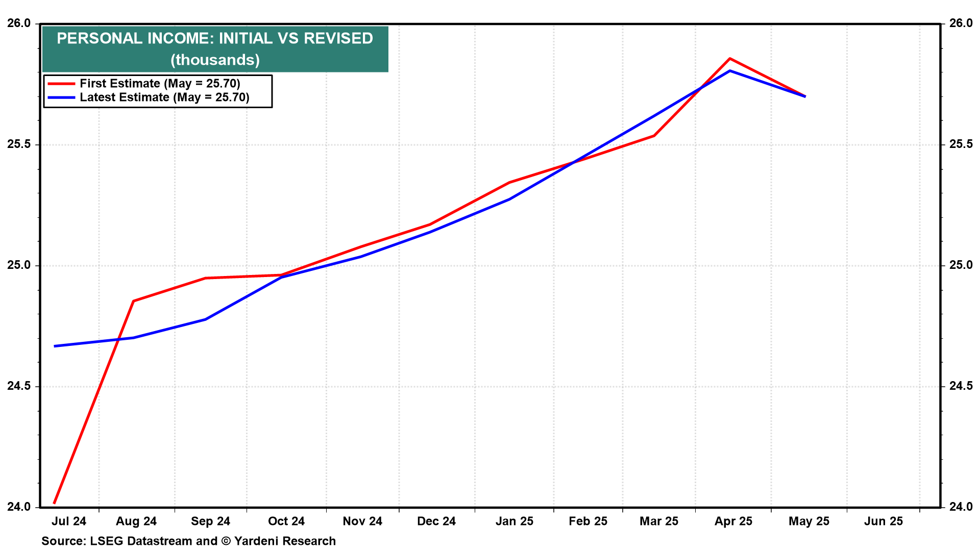The height and width of the screenshot is (551, 980).
Task: Click the Mar 25 axis label
Action: [659, 521]
